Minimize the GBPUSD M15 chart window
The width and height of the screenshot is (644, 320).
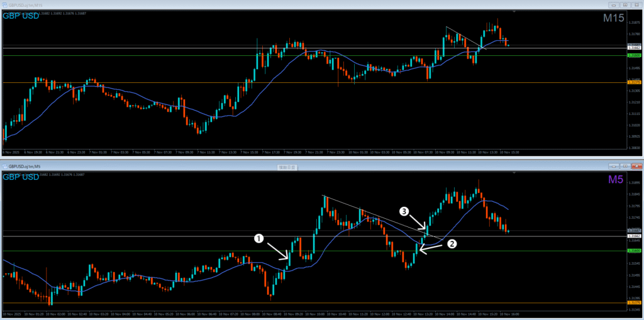click(614, 5)
